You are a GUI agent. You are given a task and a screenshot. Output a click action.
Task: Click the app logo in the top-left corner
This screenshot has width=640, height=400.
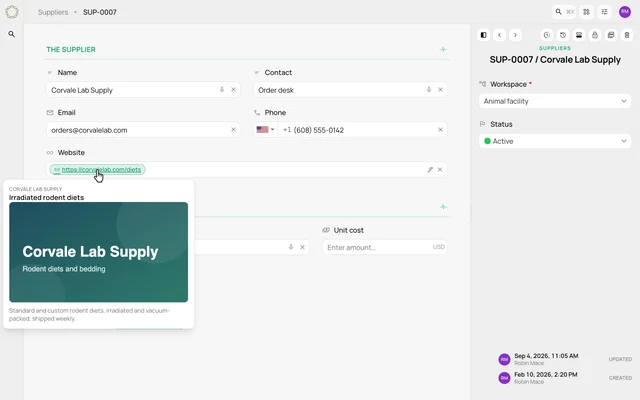tap(12, 12)
